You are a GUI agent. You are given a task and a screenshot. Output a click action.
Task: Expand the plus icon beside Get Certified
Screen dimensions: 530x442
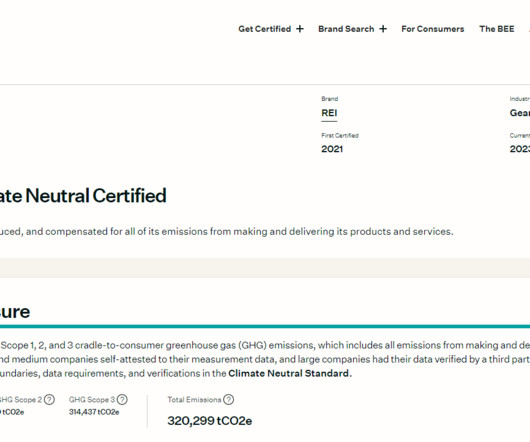coord(300,29)
